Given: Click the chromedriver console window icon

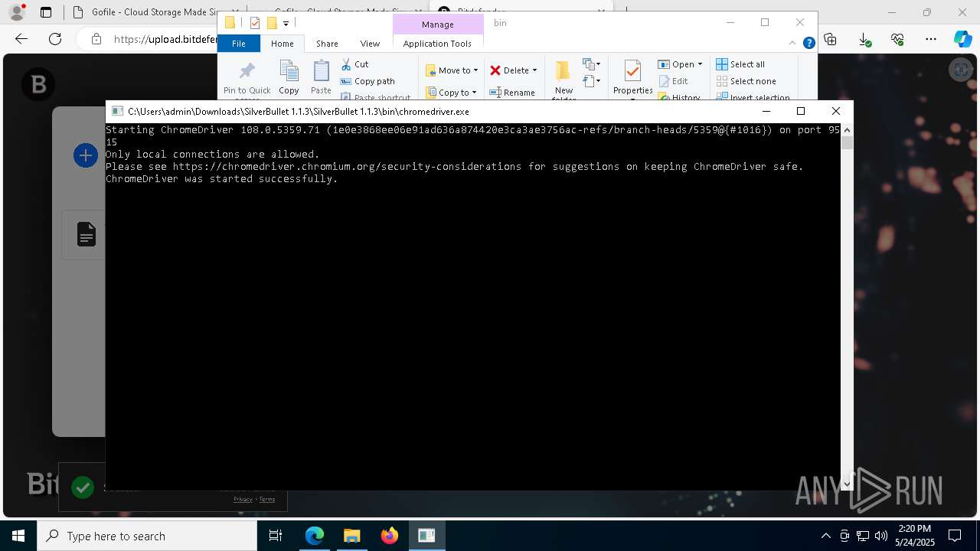Looking at the screenshot, I should (x=117, y=111).
